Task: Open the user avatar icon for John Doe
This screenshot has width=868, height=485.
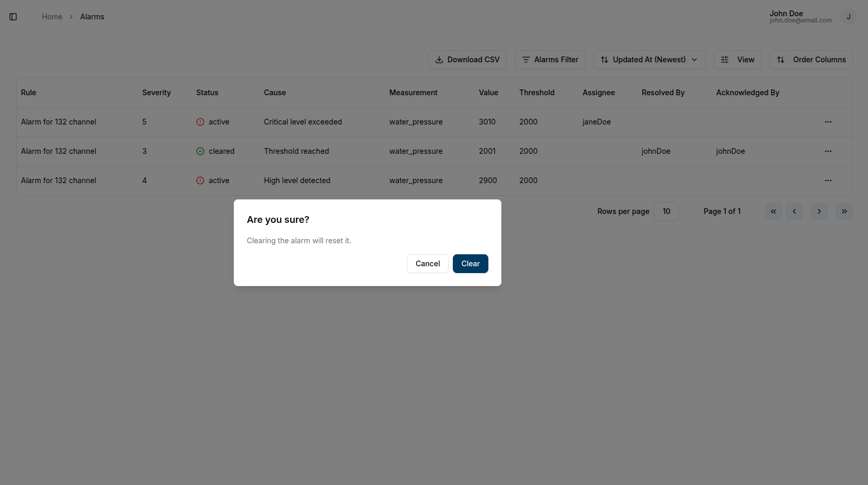Action: tap(848, 16)
